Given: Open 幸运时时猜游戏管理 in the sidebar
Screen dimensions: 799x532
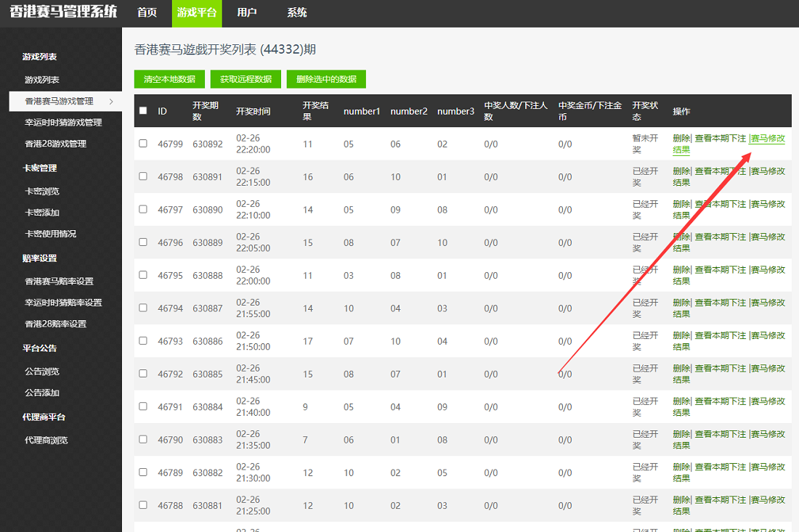Looking at the screenshot, I should point(63,123).
